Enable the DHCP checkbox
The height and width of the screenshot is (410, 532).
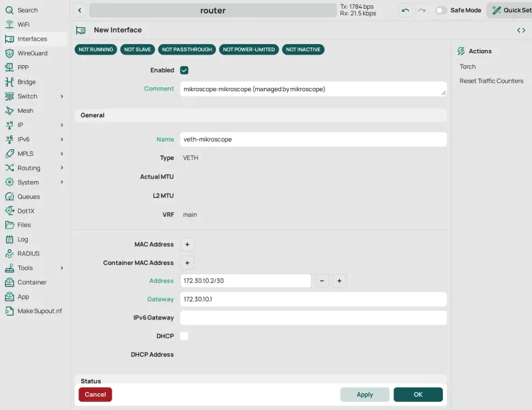(x=184, y=336)
